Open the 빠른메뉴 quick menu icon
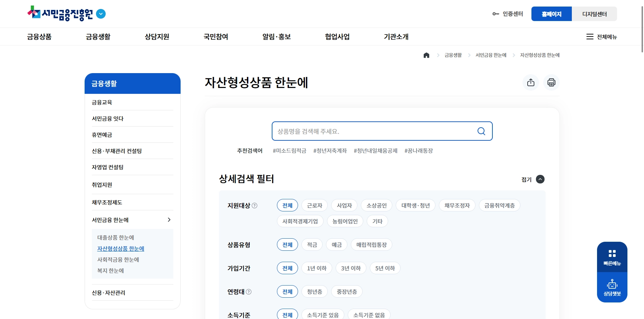The height and width of the screenshot is (319, 644). click(x=612, y=257)
